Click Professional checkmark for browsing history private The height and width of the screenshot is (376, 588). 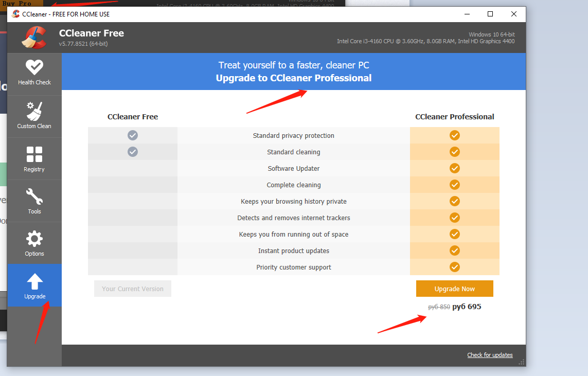(454, 201)
